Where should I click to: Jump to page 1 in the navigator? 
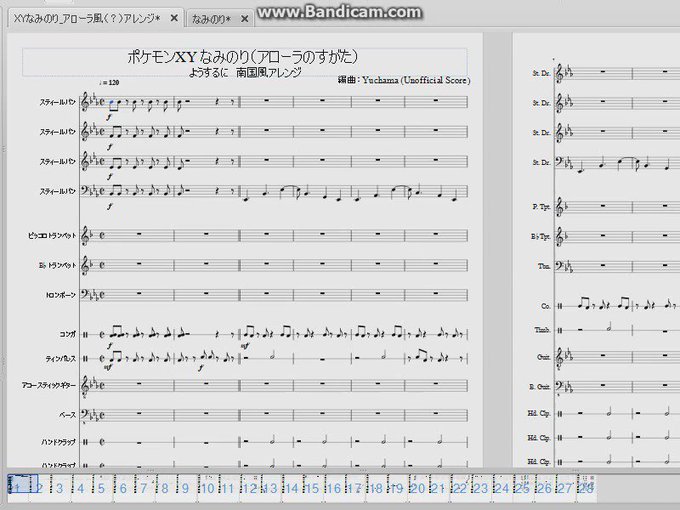point(17,489)
